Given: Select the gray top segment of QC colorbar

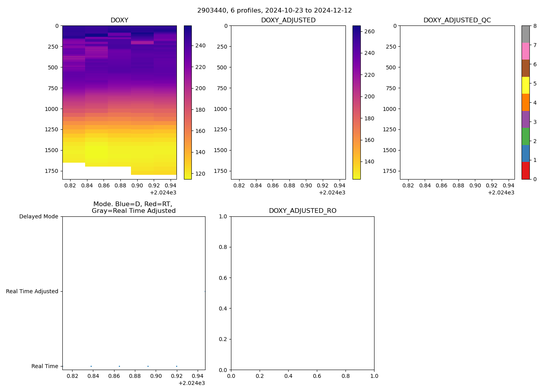Looking at the screenshot, I should [x=525, y=34].
